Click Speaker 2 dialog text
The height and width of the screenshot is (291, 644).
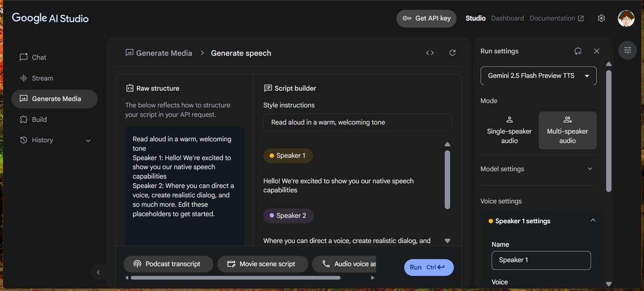(x=347, y=241)
